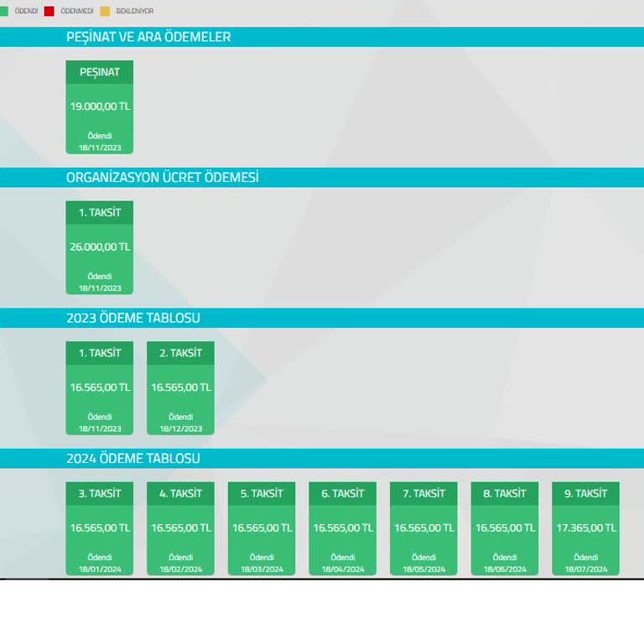
Task: Click the yellow Bekleniyor legend swatch
Action: coord(105,11)
